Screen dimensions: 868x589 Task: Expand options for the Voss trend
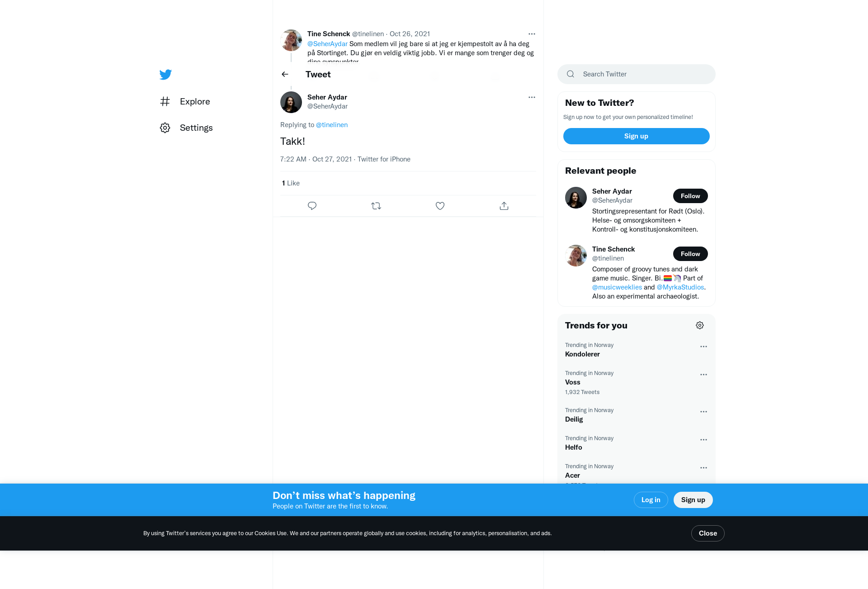703,375
